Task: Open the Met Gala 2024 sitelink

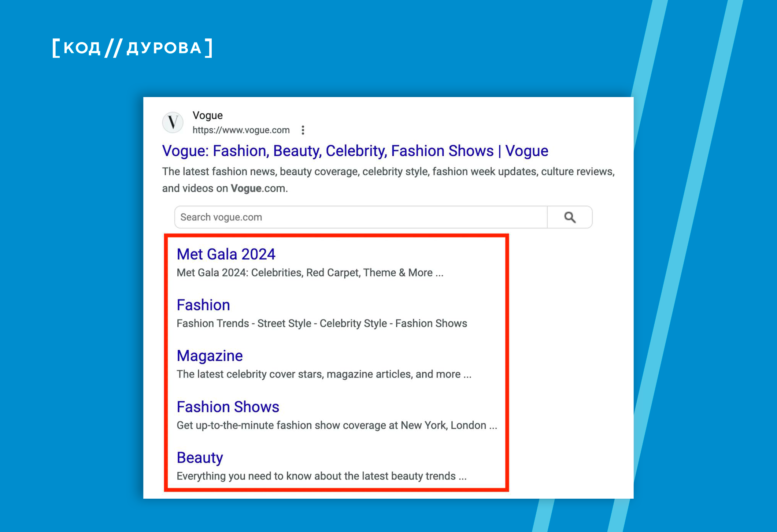Action: [x=226, y=254]
